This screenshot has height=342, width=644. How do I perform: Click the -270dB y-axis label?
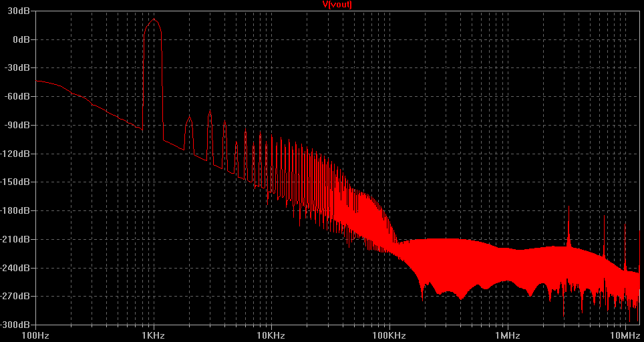pos(15,296)
